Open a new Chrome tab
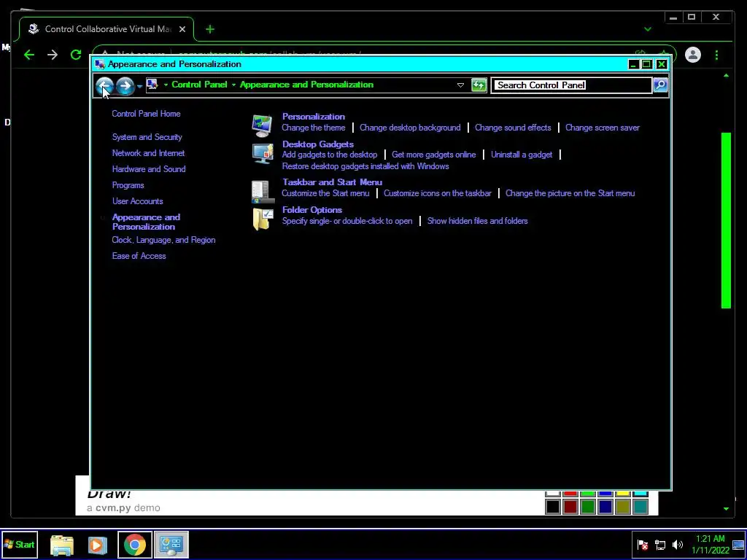The width and height of the screenshot is (747, 560). [x=210, y=29]
